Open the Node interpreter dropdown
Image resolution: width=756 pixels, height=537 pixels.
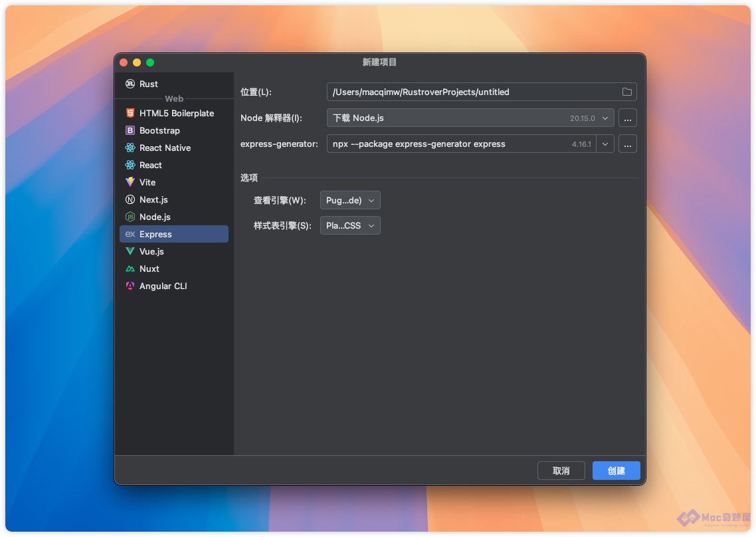coord(470,118)
